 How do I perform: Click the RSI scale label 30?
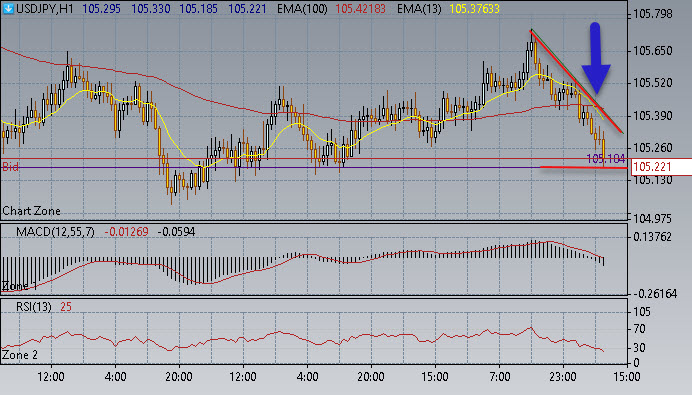pyautogui.click(x=639, y=348)
